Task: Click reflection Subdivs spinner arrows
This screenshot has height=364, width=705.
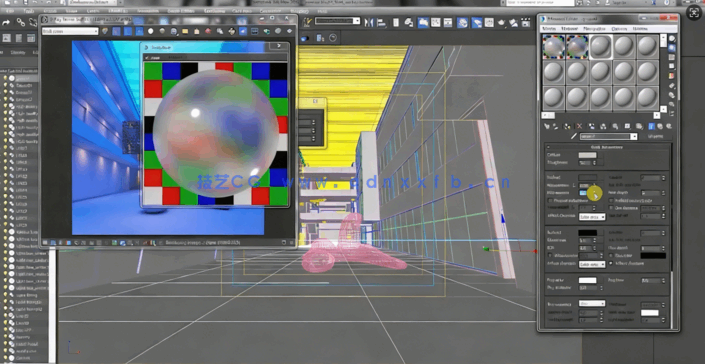Action: pos(663,178)
